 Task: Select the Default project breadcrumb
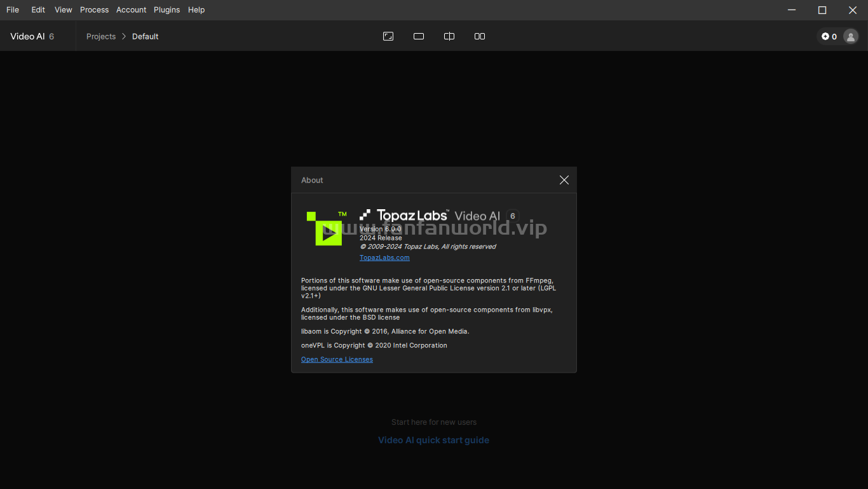[x=146, y=36]
